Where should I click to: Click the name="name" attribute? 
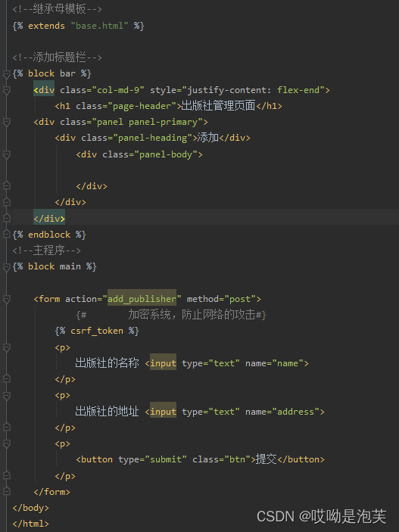coord(274,363)
